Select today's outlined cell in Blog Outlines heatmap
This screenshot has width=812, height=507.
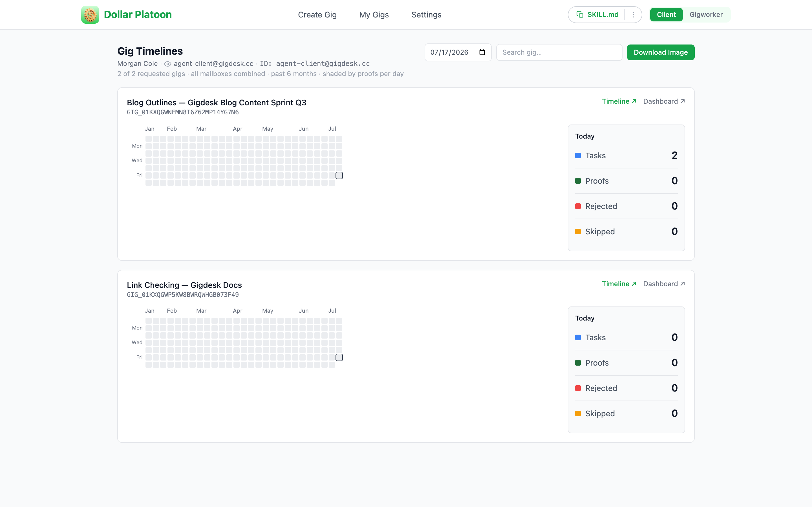339,175
